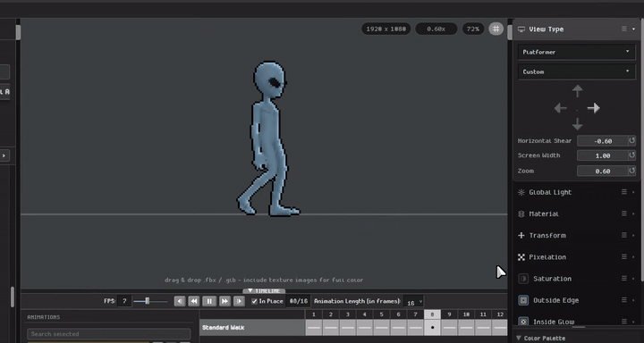Reset the Zoom value
Viewport: 644px width, 343px height.
(631, 171)
